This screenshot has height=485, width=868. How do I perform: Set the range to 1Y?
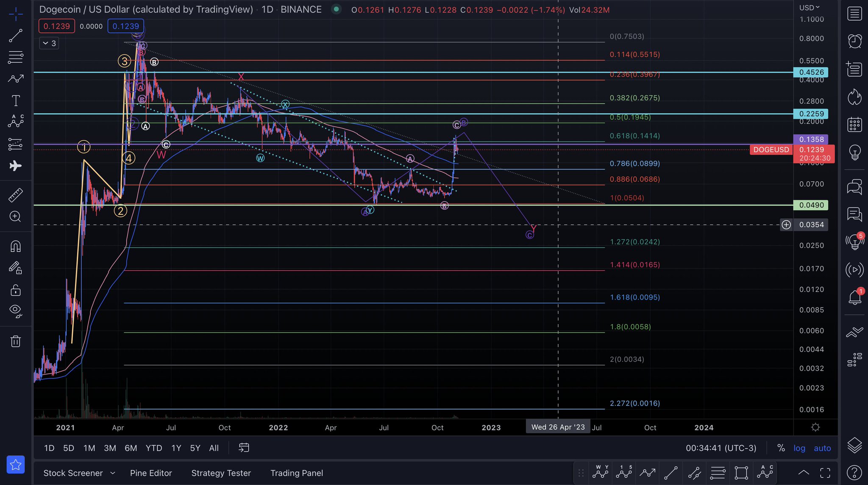coord(176,448)
